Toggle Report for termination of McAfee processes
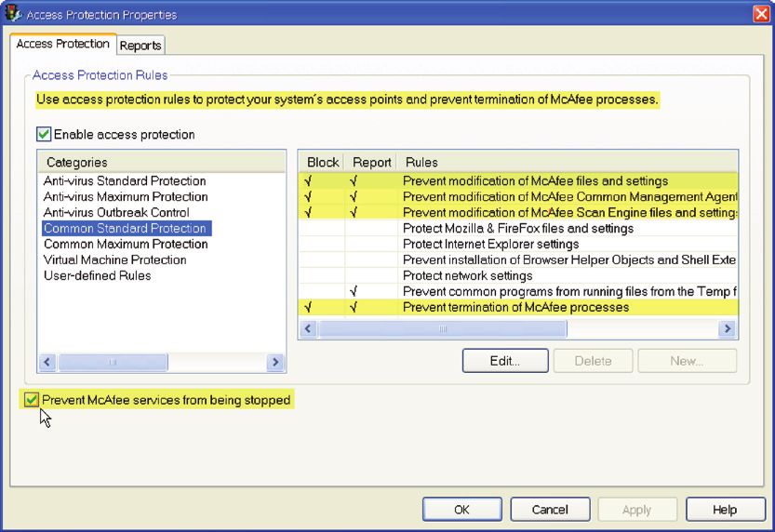The image size is (775, 532). point(354,307)
